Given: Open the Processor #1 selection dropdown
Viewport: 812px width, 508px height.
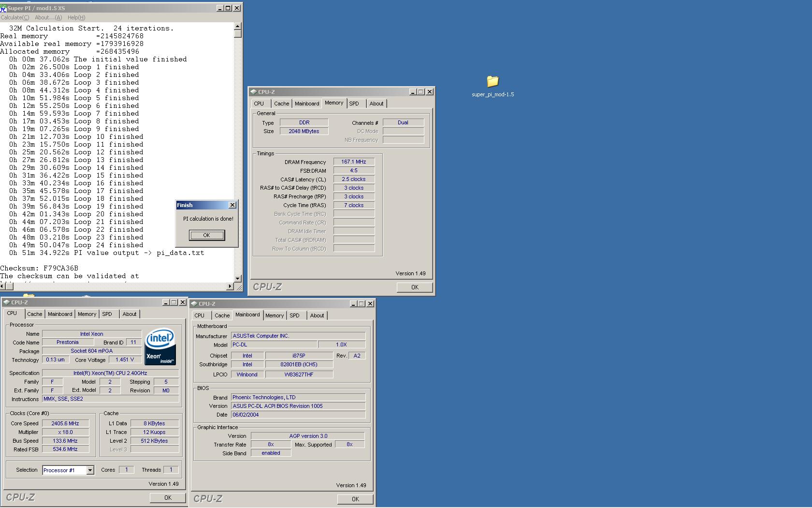Looking at the screenshot, I should click(x=90, y=470).
